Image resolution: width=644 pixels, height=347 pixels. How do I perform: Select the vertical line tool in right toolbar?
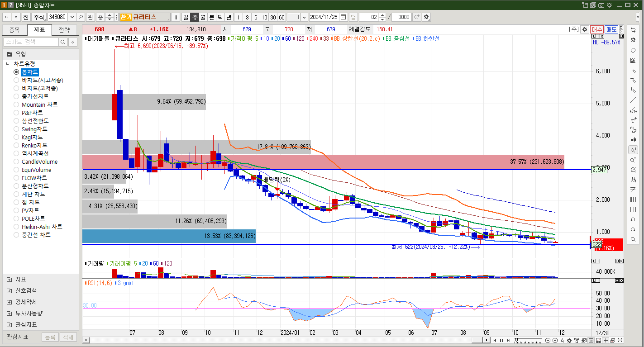633,90
